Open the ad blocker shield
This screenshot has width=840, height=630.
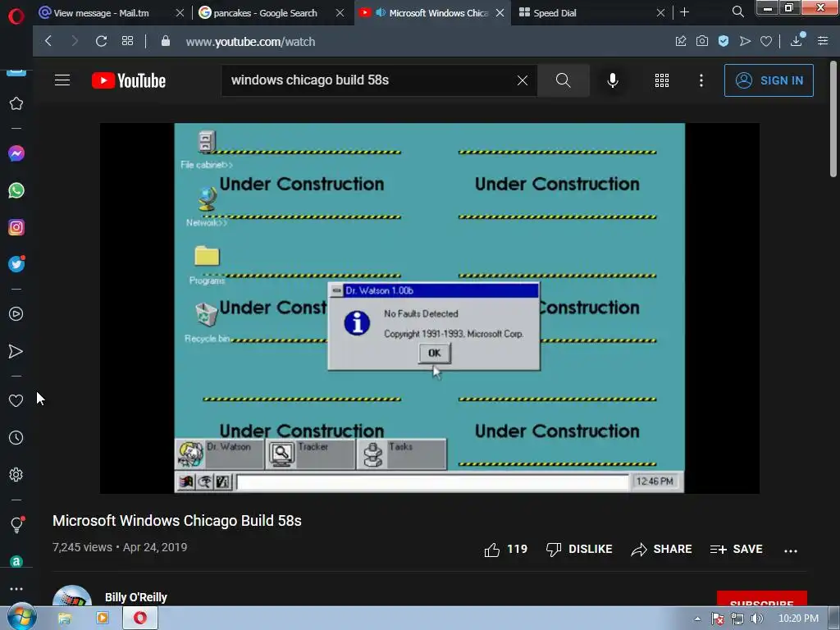pyautogui.click(x=724, y=41)
